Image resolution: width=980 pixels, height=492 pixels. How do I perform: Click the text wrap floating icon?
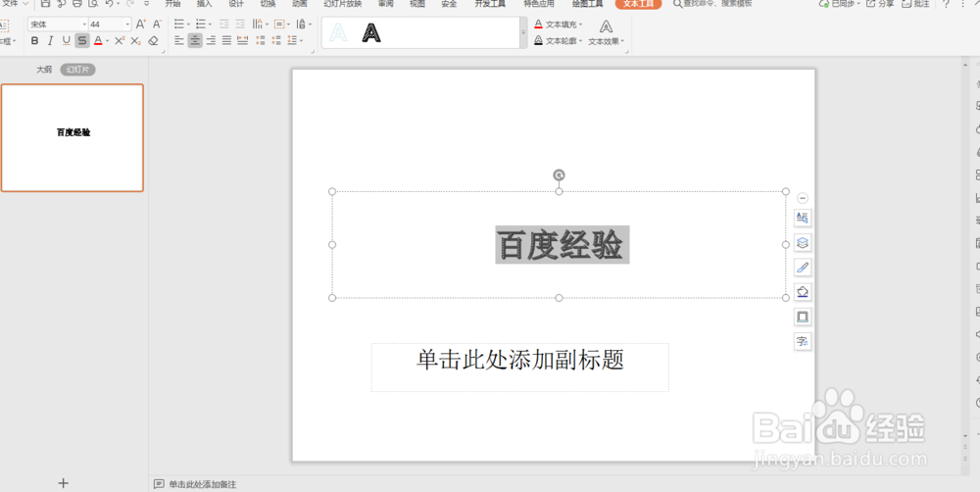pos(804,218)
